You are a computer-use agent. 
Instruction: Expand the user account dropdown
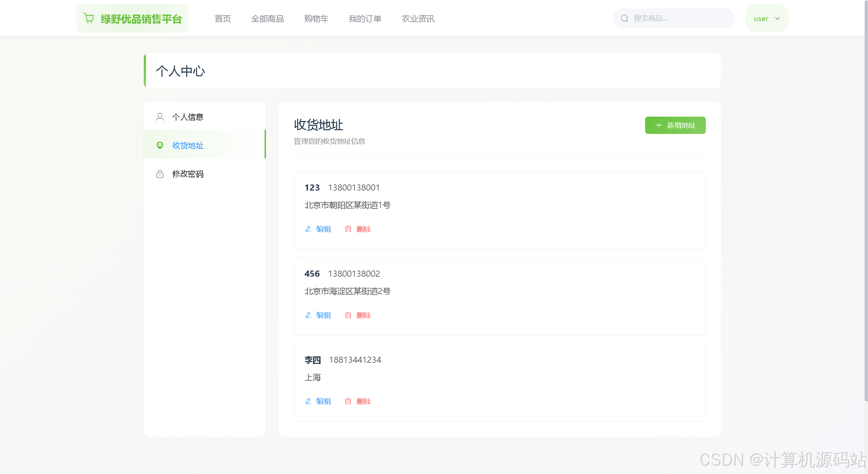(761, 19)
